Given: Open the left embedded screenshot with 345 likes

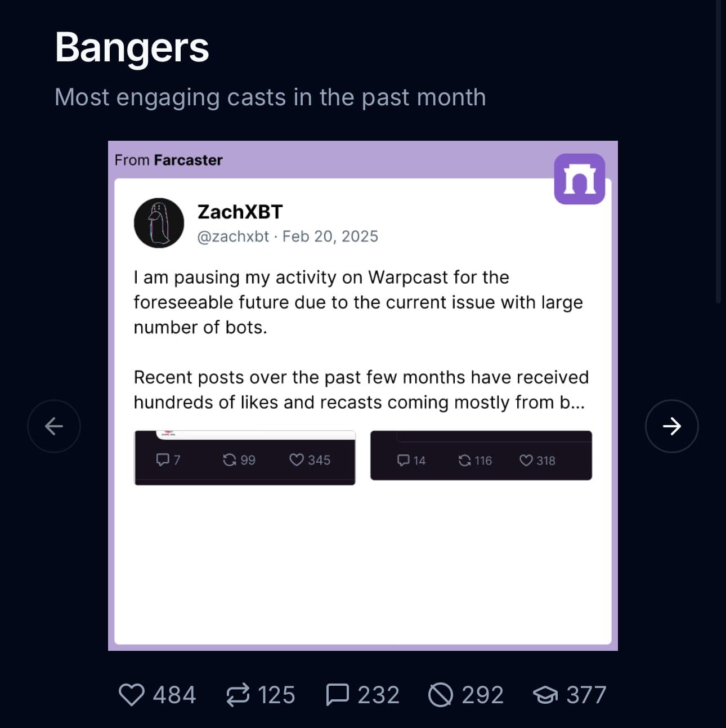Looking at the screenshot, I should point(244,458).
